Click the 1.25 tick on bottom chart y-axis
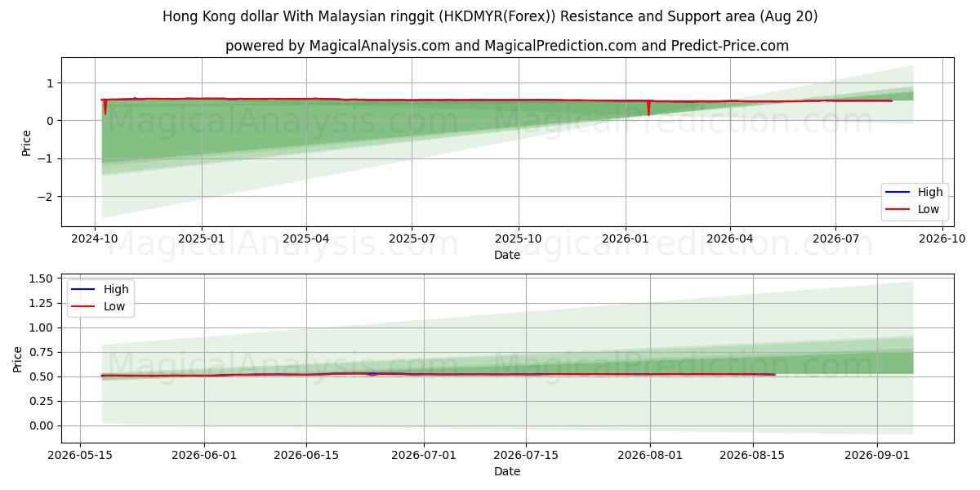This screenshot has height=490, width=980. [x=42, y=303]
